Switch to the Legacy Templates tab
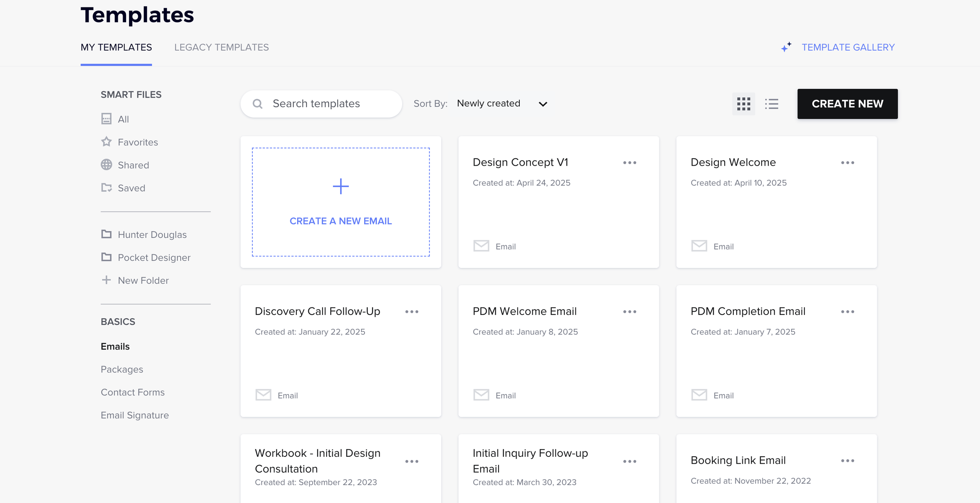This screenshot has height=503, width=980. pyautogui.click(x=221, y=47)
